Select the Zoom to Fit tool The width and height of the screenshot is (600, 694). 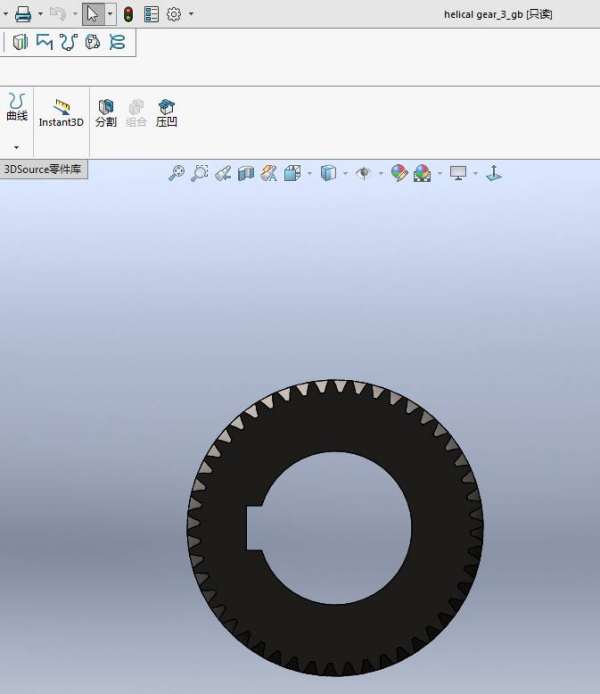pos(176,173)
